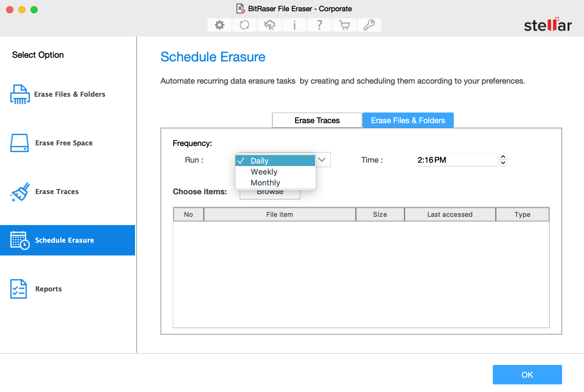Click the refresh/update circular arrow icon
Image resolution: width=584 pixels, height=392 pixels.
pos(244,25)
